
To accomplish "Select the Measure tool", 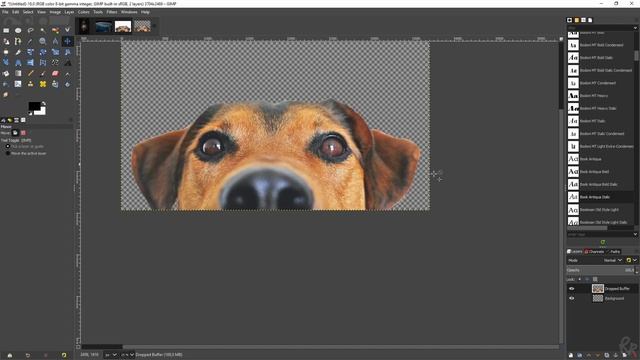I will point(55,41).
